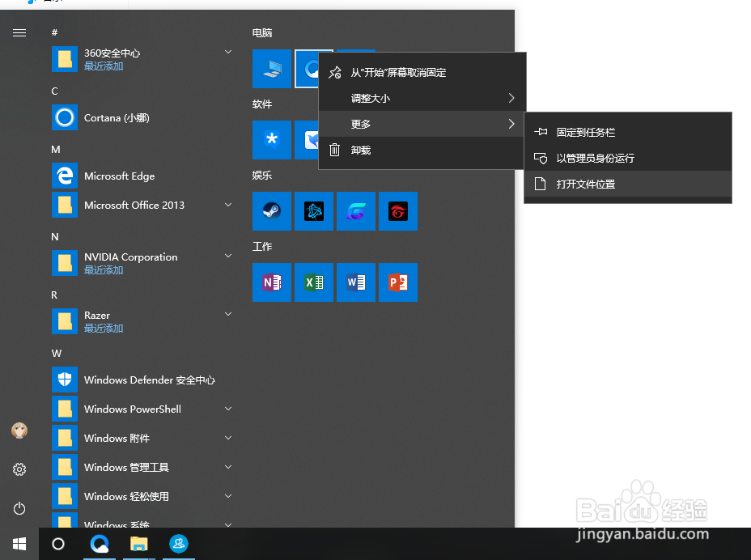Launch the OneNote tile
Image resolution: width=751 pixels, height=560 pixels.
[272, 282]
